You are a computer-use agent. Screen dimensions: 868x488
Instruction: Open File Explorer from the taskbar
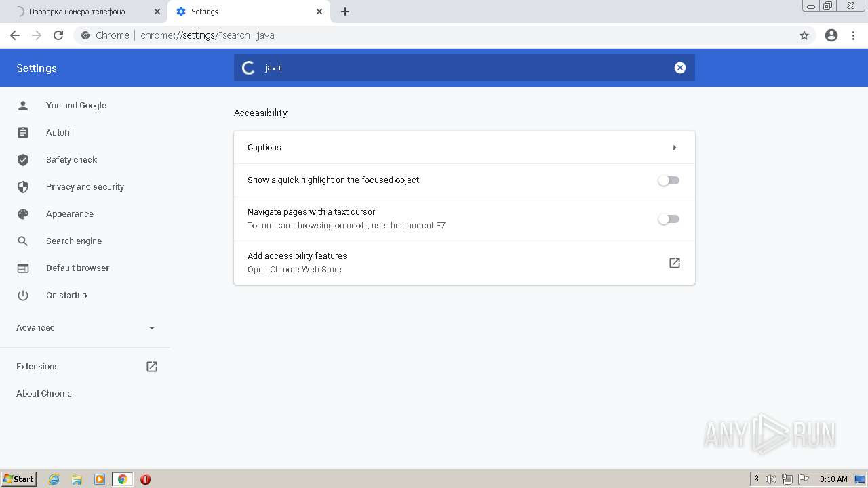pos(77,479)
